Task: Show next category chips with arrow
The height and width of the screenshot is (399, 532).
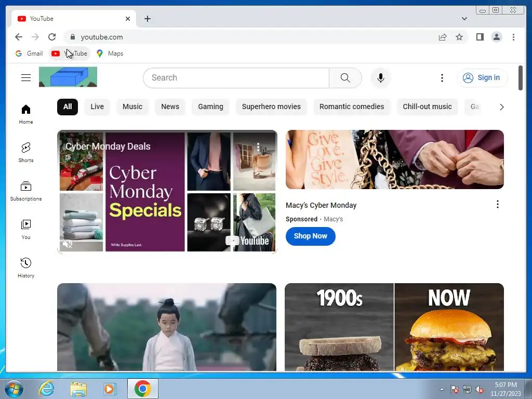Action: (501, 107)
